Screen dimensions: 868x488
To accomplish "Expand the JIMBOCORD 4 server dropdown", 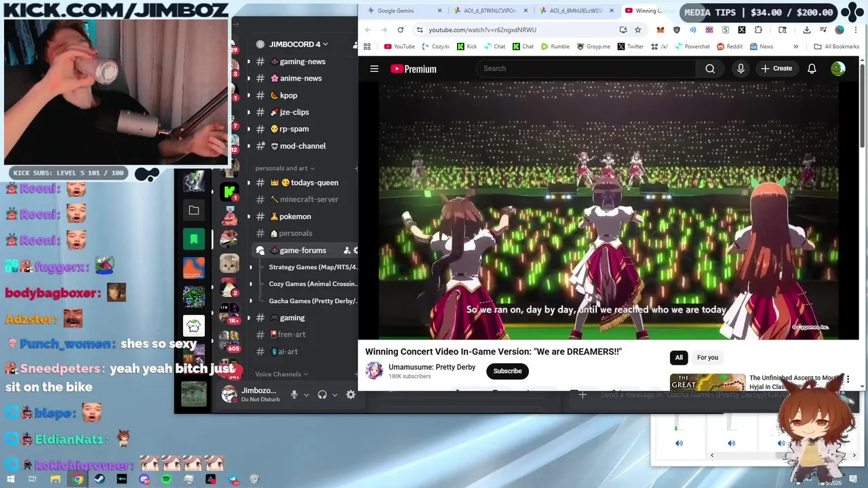I will point(298,44).
